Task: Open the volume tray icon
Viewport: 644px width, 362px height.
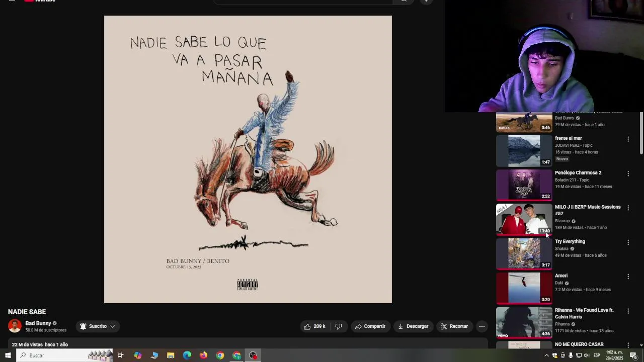Action: click(x=587, y=355)
